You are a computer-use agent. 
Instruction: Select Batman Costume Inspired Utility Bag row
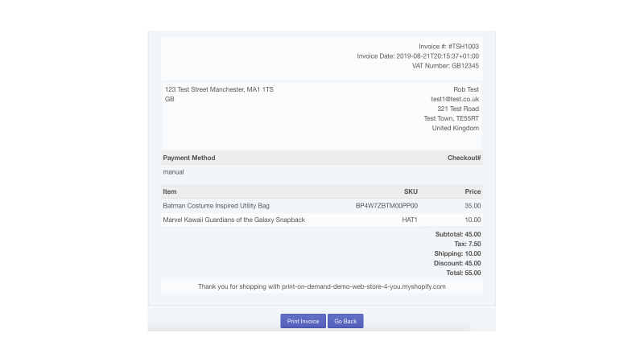(x=321, y=206)
